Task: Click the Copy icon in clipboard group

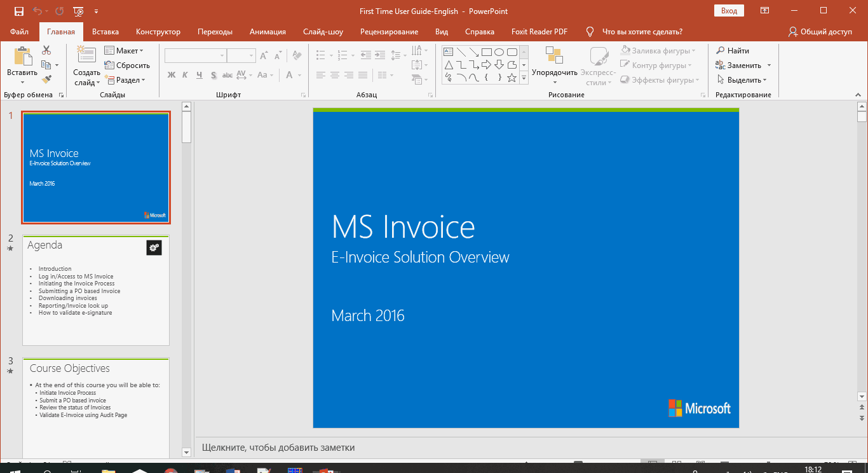Action: coord(46,65)
